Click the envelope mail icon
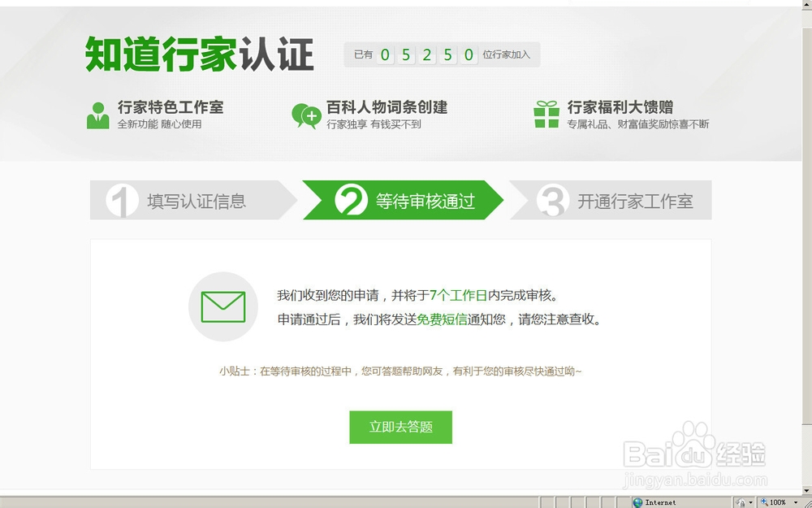The width and height of the screenshot is (812, 508). click(x=223, y=307)
